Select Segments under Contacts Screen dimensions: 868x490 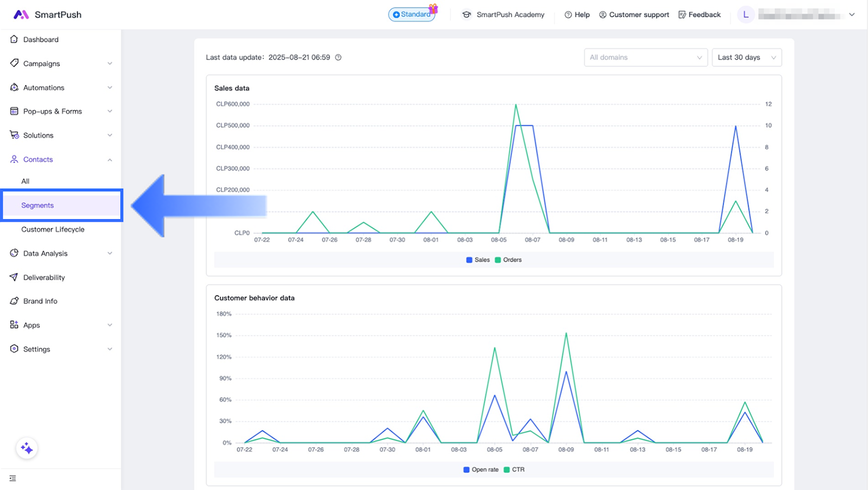tap(37, 205)
